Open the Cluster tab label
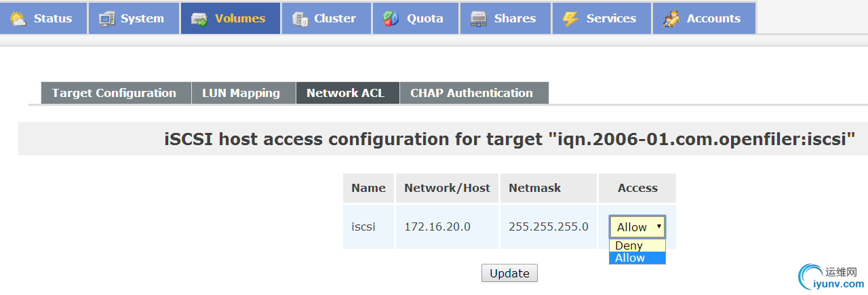This screenshot has height=295, width=868. click(x=335, y=18)
